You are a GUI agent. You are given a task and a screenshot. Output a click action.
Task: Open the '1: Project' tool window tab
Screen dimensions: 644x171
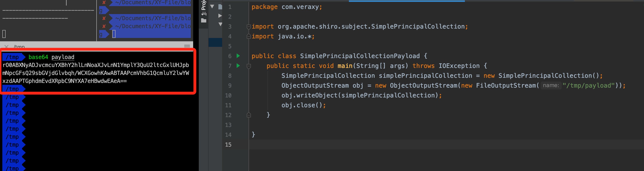[x=204, y=8]
